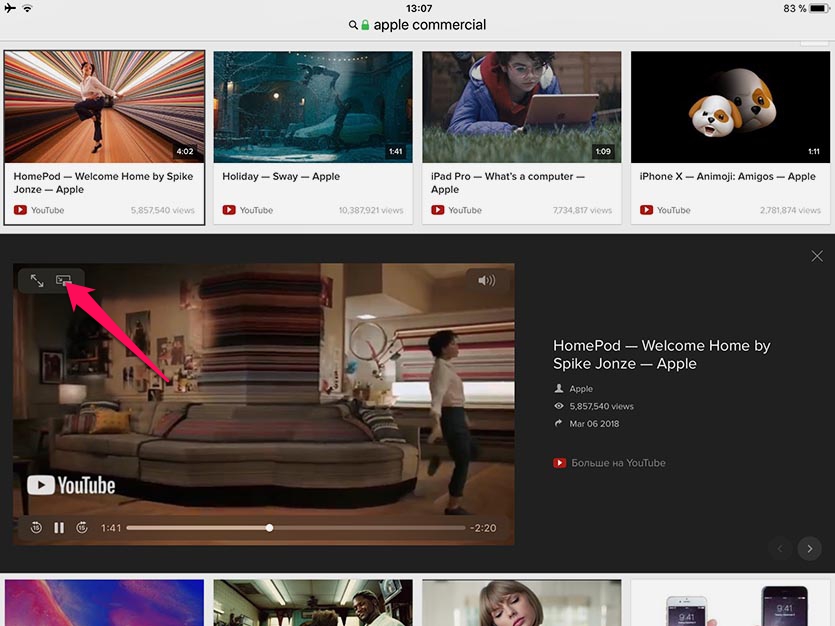This screenshot has width=835, height=626.
Task: Tap the 13:07 clock in status bar
Action: point(419,8)
